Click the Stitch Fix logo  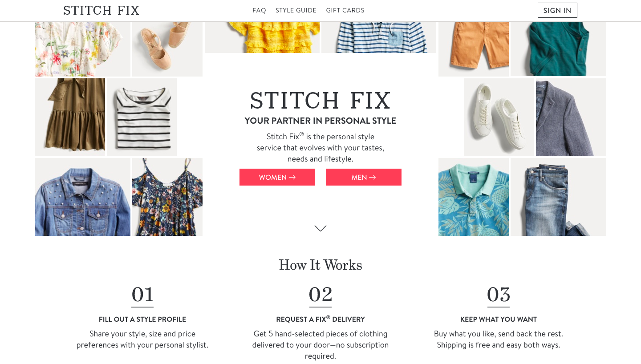pyautogui.click(x=101, y=10)
